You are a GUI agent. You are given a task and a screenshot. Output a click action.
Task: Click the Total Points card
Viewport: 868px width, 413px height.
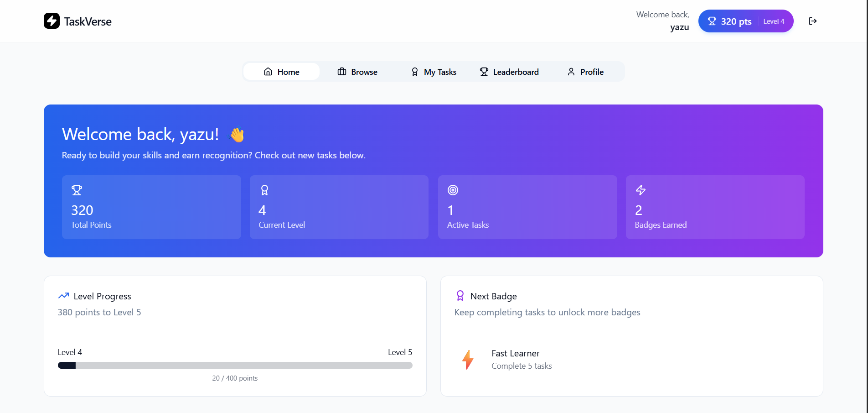click(x=151, y=207)
